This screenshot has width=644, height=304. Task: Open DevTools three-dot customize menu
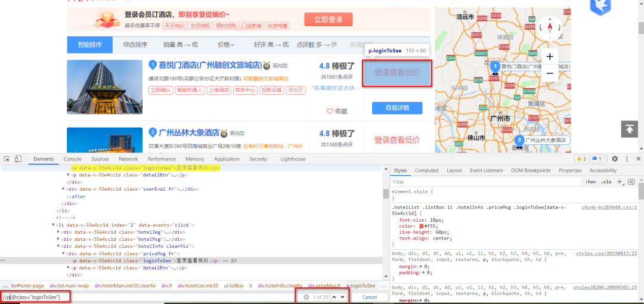coord(627,159)
